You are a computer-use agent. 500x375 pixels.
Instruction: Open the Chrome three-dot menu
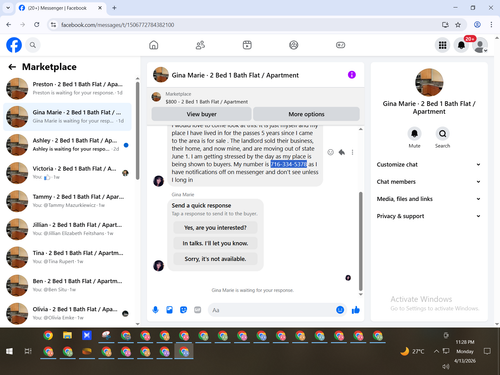491,25
